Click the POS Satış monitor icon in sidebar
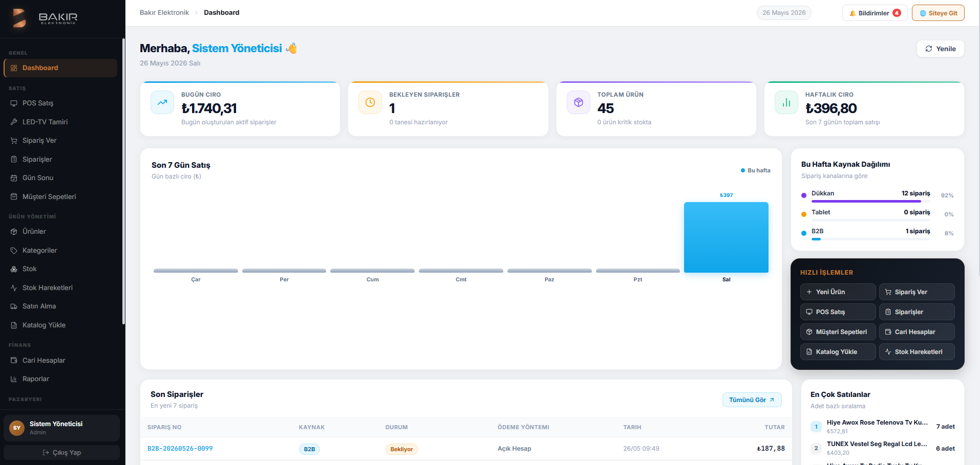 14,103
